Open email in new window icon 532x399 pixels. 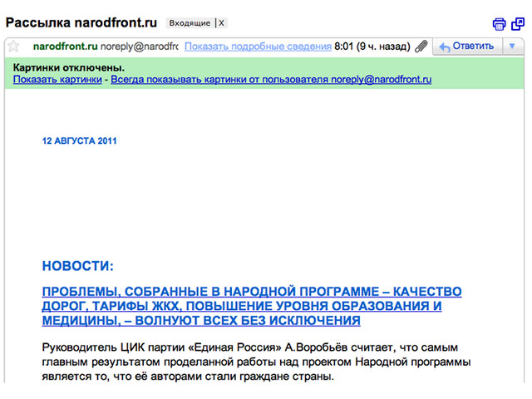(517, 24)
